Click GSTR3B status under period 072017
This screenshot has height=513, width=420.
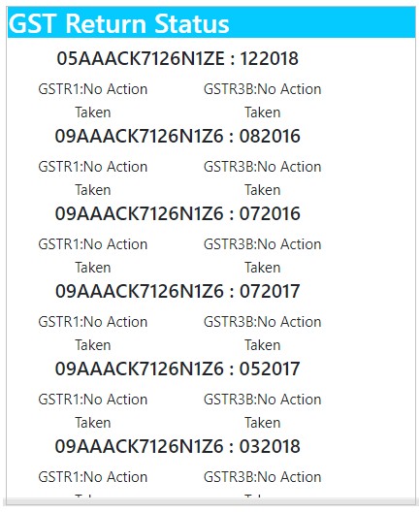pyautogui.click(x=263, y=333)
